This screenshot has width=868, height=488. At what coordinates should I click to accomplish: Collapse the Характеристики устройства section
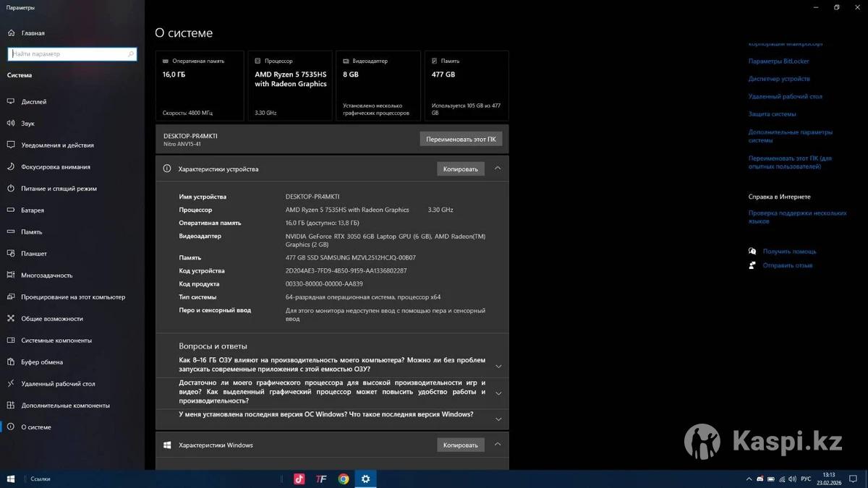498,168
